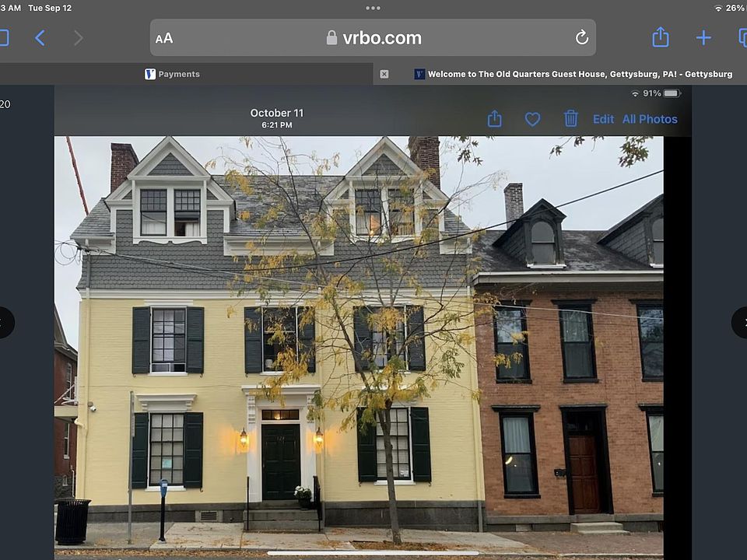Tap the October 11 date text
This screenshot has width=747, height=560.
pos(277,113)
